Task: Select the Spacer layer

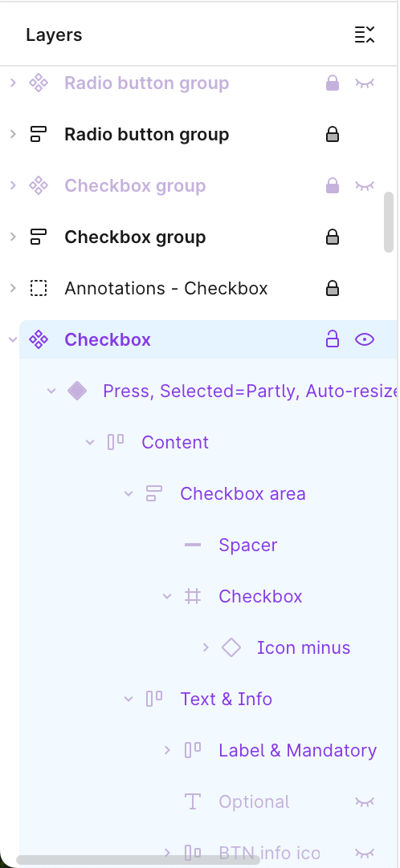Action: [247, 545]
